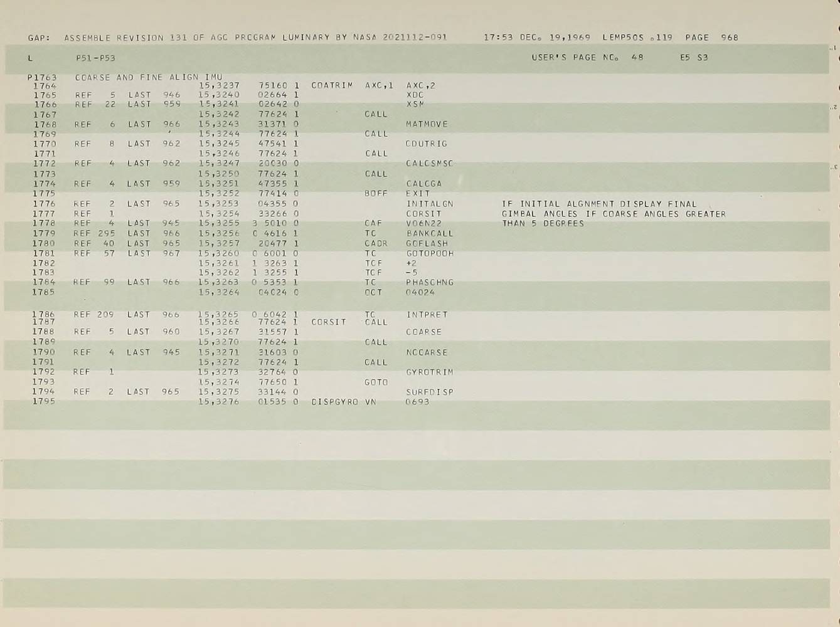The height and width of the screenshot is (627, 840).
Task: Click the page header text "PAGE 968"
Action: pos(712,38)
